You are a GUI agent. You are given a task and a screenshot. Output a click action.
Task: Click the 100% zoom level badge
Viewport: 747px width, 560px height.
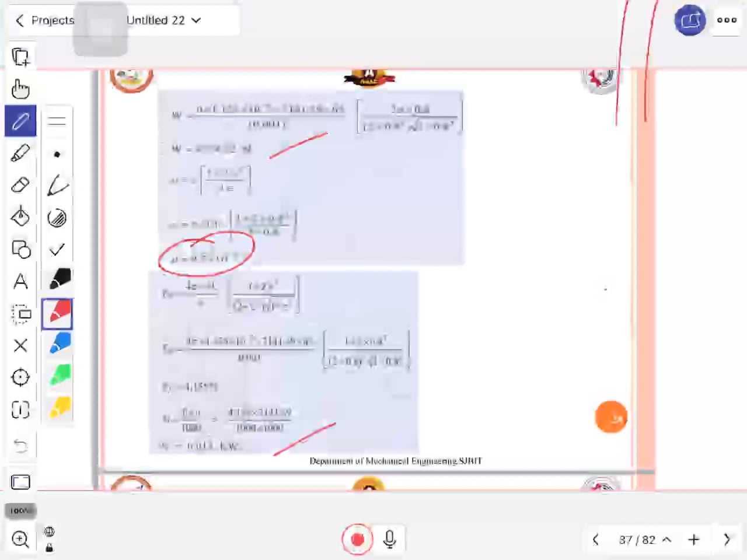[21, 510]
